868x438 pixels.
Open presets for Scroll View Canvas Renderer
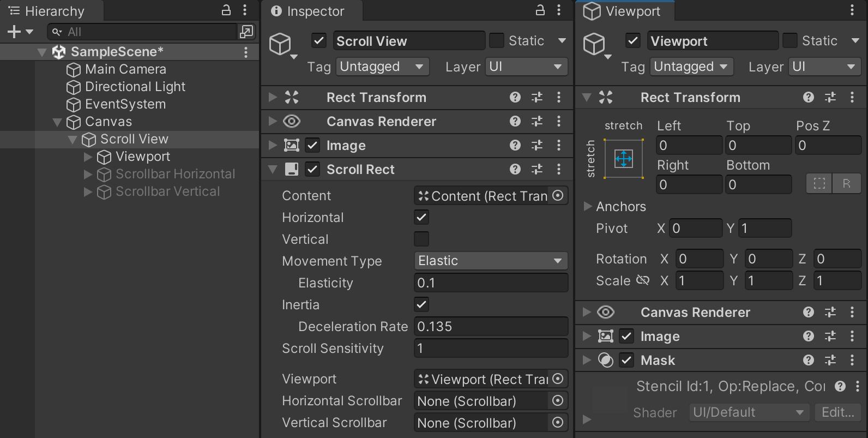[x=537, y=121]
